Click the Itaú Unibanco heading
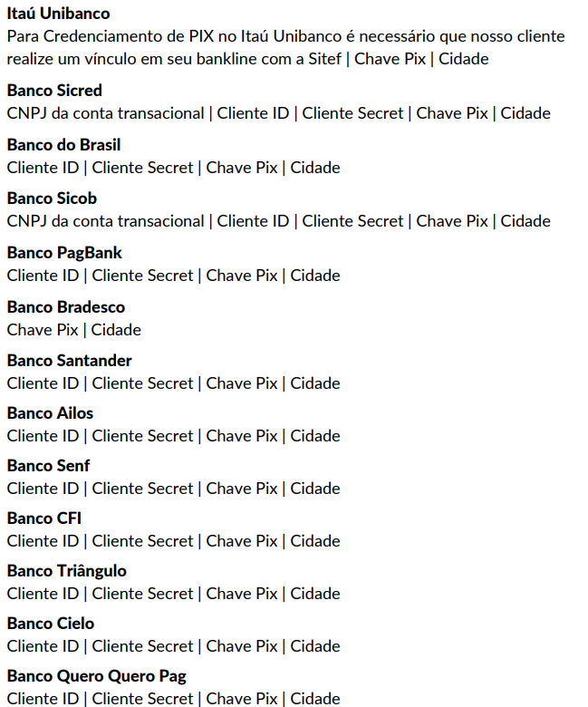Viewport: 588px width, 707px height. pyautogui.click(x=58, y=14)
